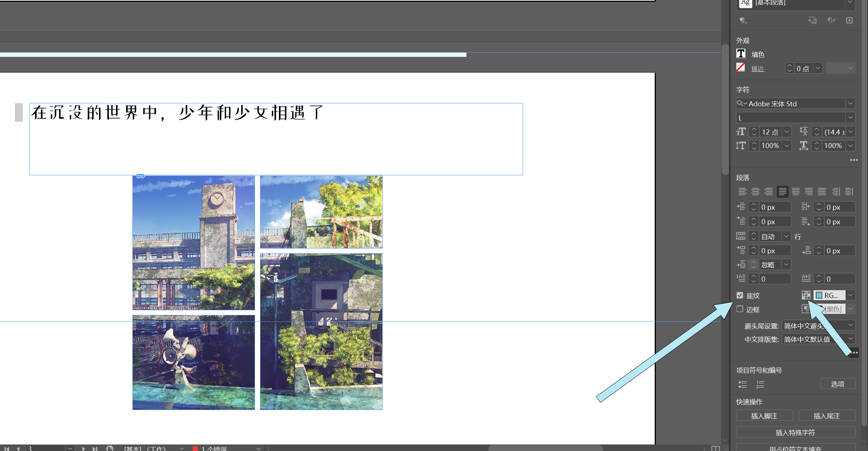Click the 插入脚注 button

click(764, 416)
